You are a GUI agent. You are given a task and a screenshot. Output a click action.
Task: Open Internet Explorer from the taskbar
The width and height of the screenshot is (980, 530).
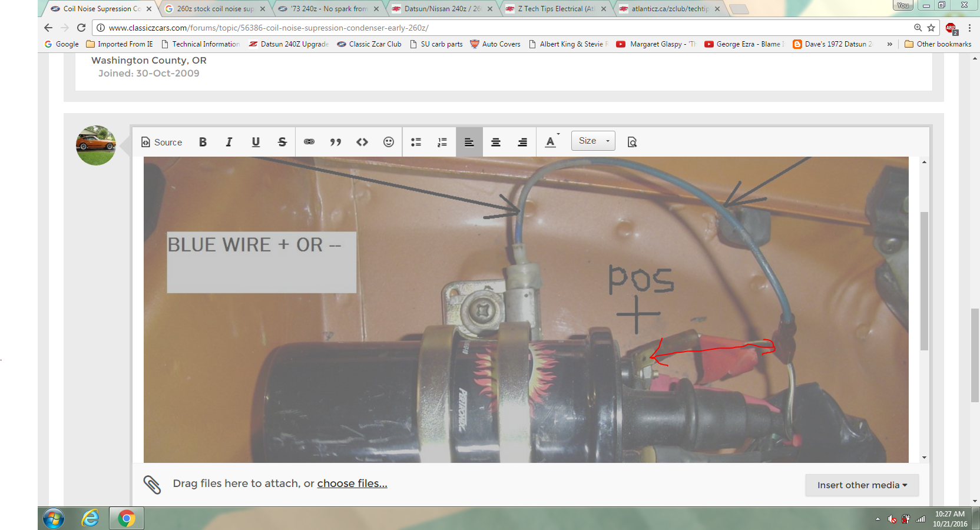coord(90,518)
